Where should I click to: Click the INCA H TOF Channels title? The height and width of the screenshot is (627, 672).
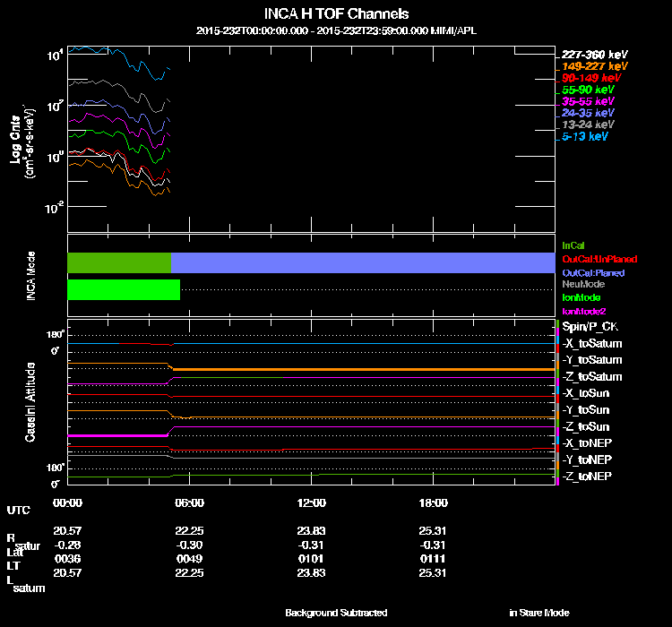(x=336, y=13)
